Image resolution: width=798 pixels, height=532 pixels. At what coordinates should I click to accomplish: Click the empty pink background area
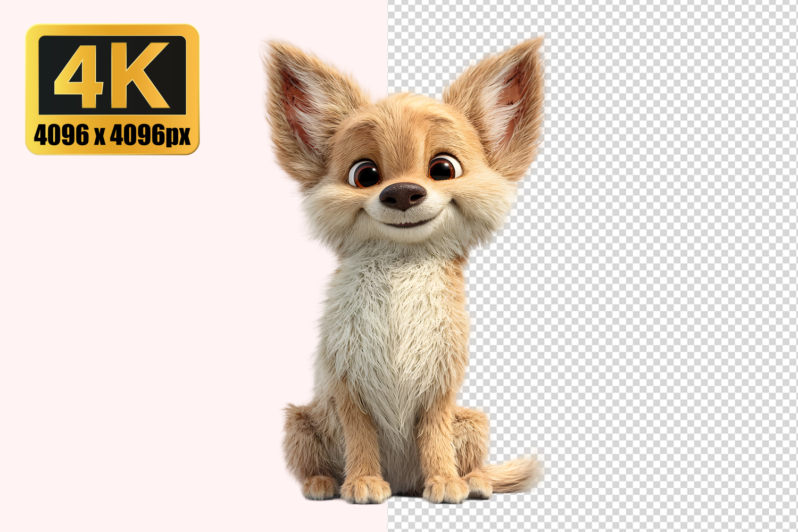[133, 319]
